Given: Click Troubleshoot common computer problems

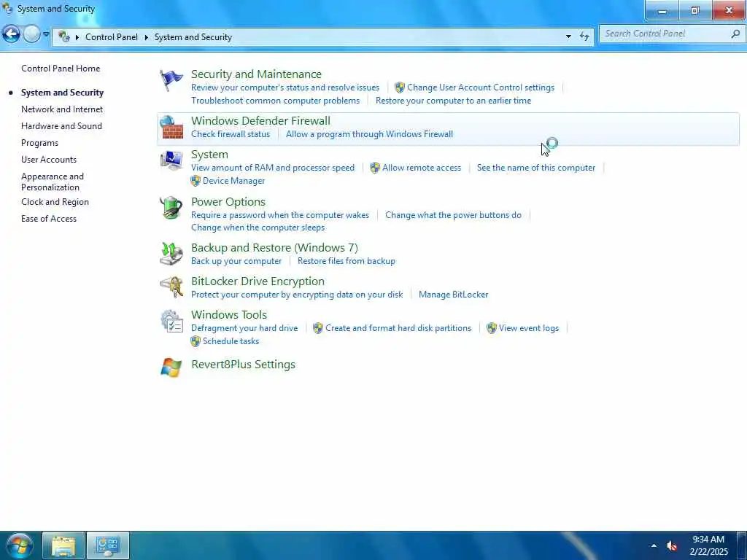Looking at the screenshot, I should 275,101.
